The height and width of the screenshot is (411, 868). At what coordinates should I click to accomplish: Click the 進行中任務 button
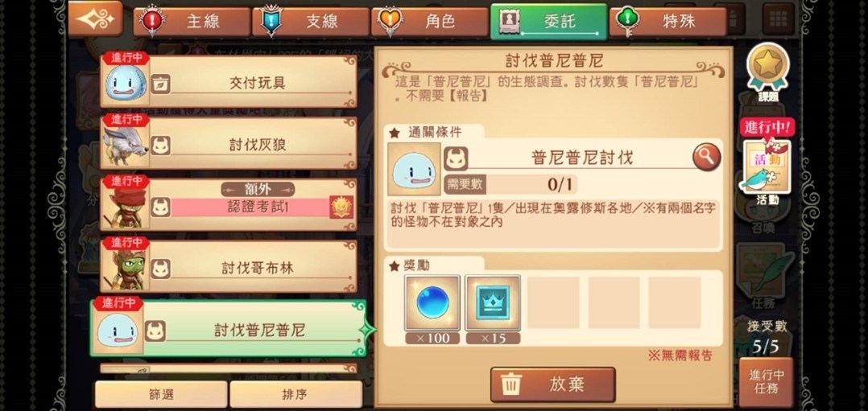click(767, 382)
